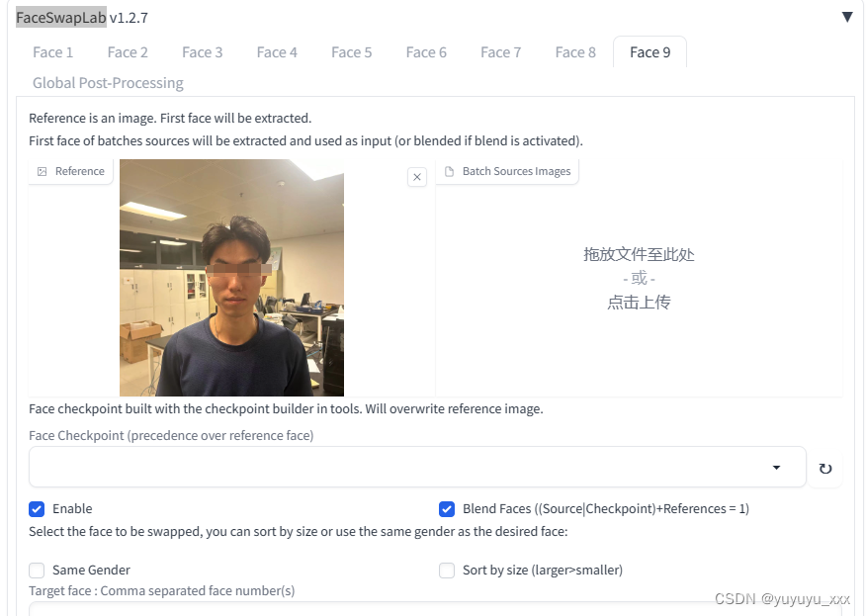Check Sort by size (larger>smaller)

point(447,571)
